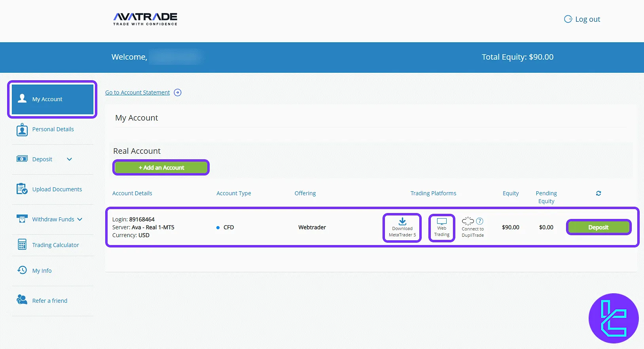
Task: Click the Trading Calculator icon
Action: click(22, 245)
